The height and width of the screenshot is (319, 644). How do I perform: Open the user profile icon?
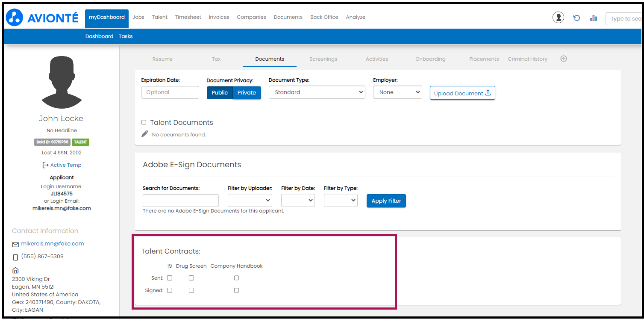(x=558, y=18)
